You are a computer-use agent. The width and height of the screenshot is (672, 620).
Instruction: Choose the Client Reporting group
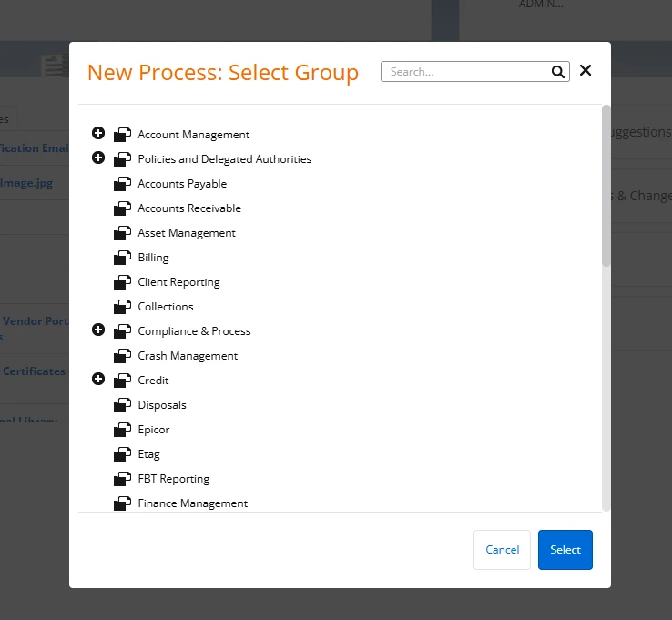[x=178, y=282]
